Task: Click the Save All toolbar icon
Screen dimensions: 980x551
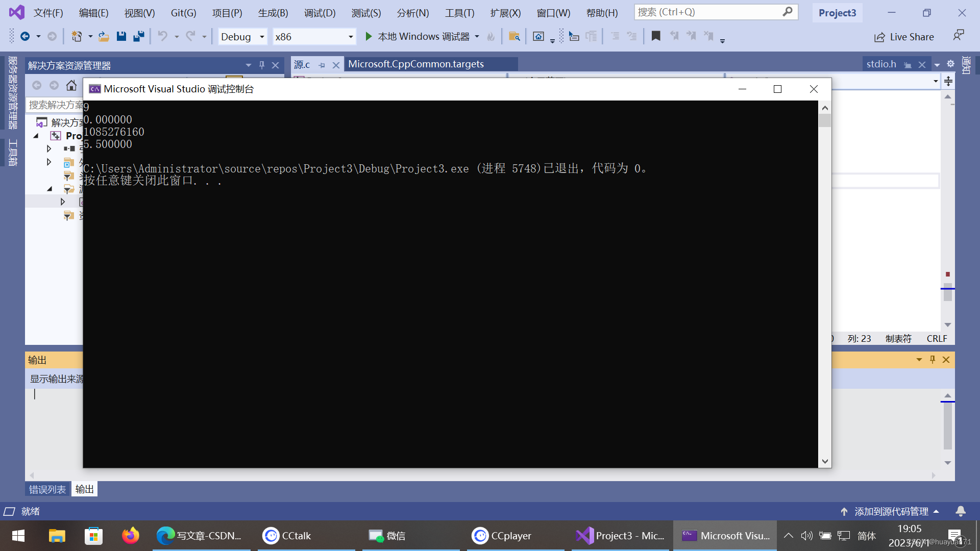Action: [x=138, y=36]
